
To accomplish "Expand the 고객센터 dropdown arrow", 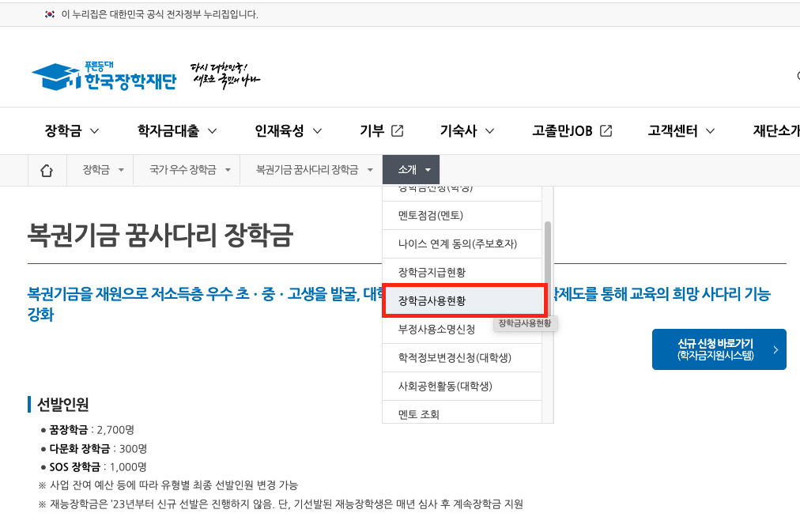I will (x=711, y=131).
